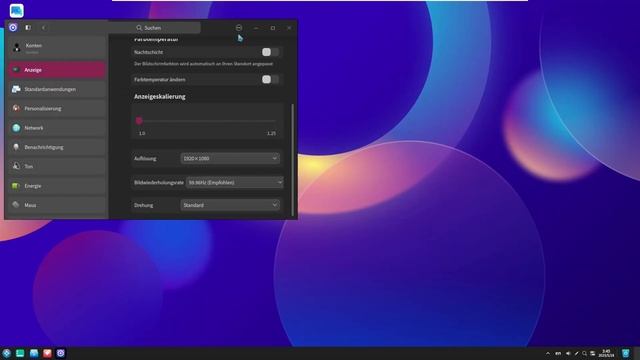640x360 pixels.
Task: Click the Netzwerk globe icon
Action: click(x=16, y=128)
